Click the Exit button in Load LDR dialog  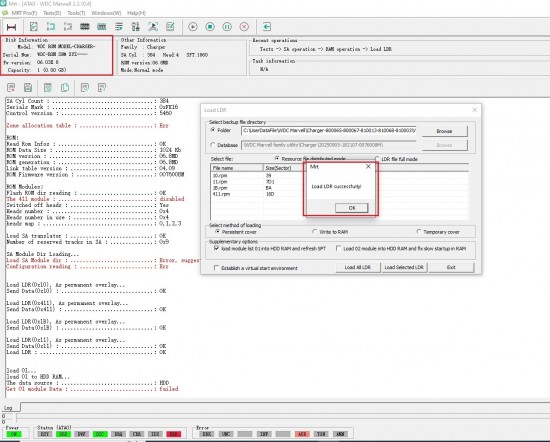pos(451,267)
